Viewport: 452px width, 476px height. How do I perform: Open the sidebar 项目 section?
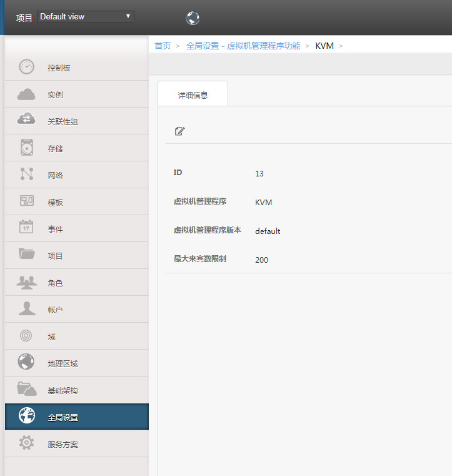[77, 256]
